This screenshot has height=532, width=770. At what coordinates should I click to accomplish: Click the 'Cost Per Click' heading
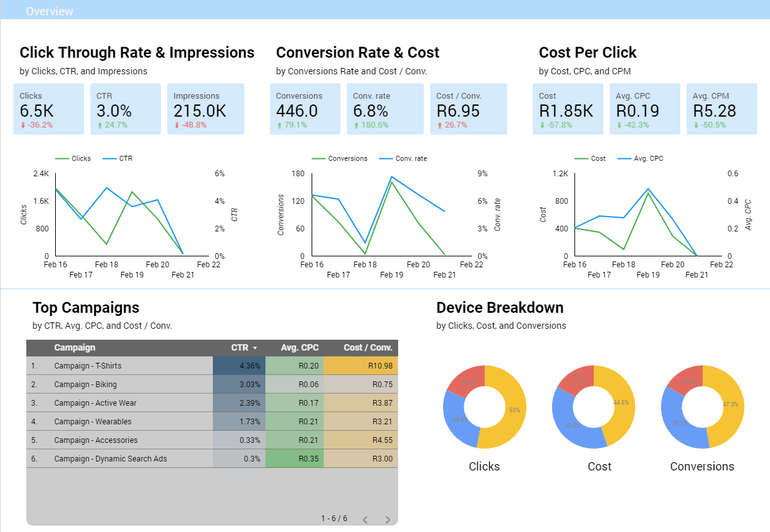(x=588, y=53)
